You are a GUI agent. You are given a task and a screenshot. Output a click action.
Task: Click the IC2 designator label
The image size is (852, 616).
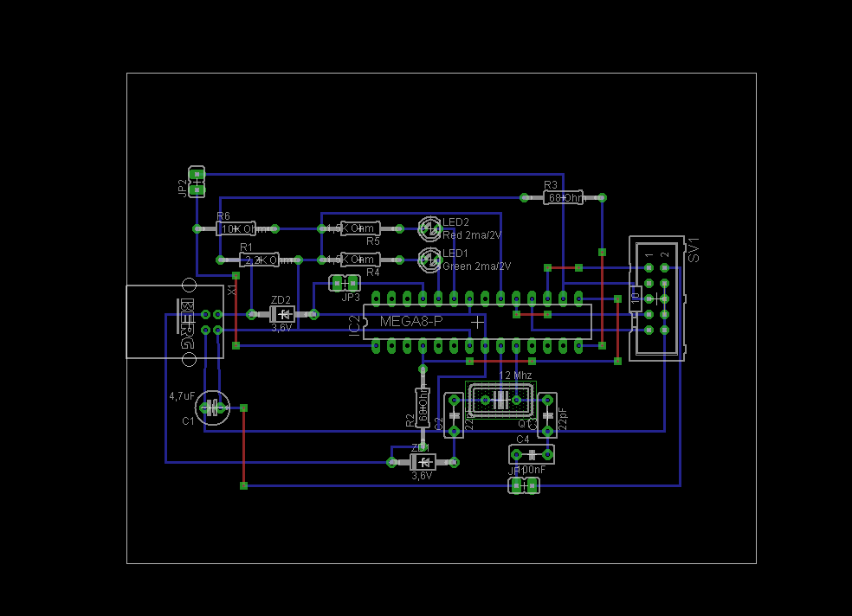click(x=355, y=324)
